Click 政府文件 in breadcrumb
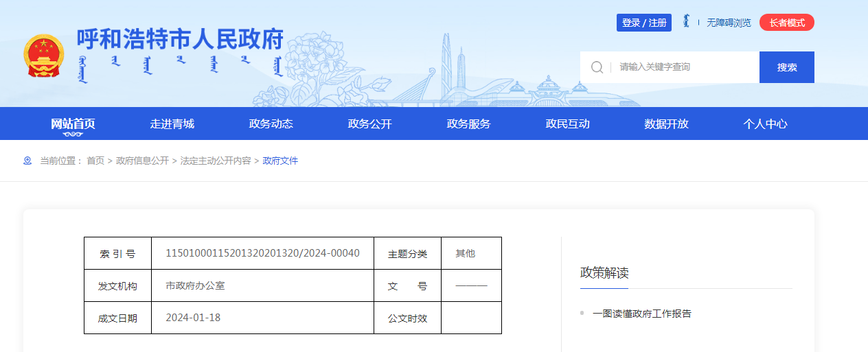The width and height of the screenshot is (868, 352). pyautogui.click(x=280, y=161)
